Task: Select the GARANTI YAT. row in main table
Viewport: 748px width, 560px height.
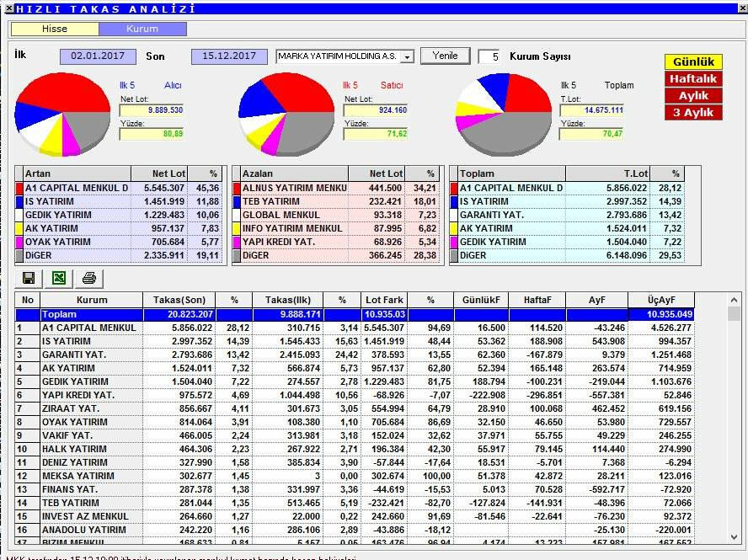Action: coord(355,355)
